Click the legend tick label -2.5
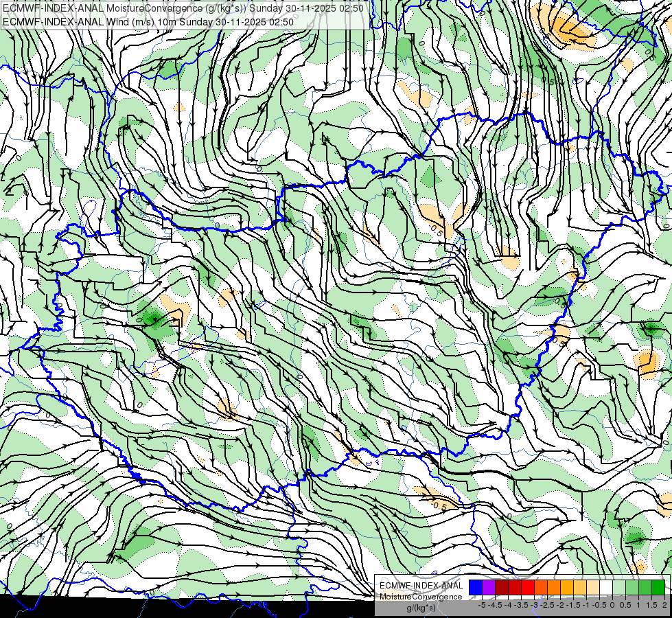 click(x=547, y=605)
